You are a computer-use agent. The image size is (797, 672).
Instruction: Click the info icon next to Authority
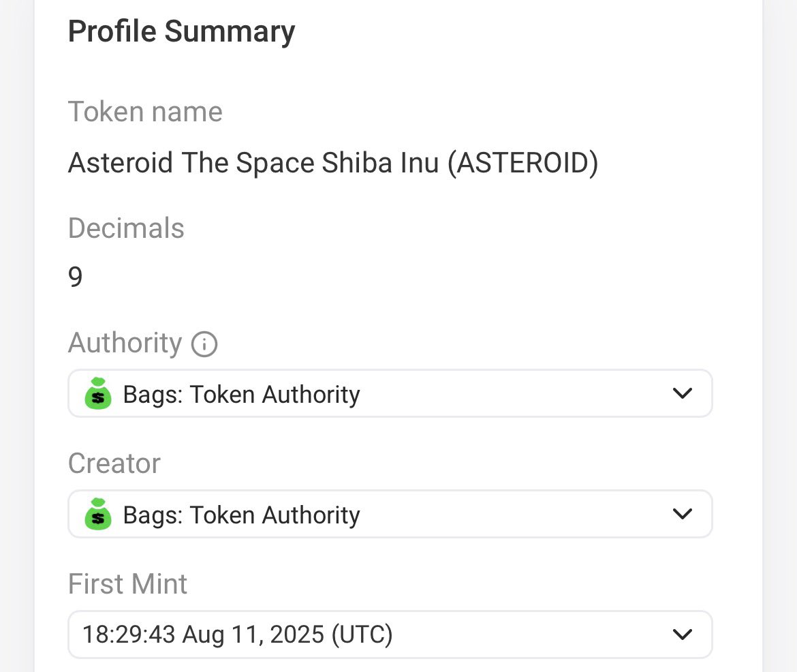point(204,344)
